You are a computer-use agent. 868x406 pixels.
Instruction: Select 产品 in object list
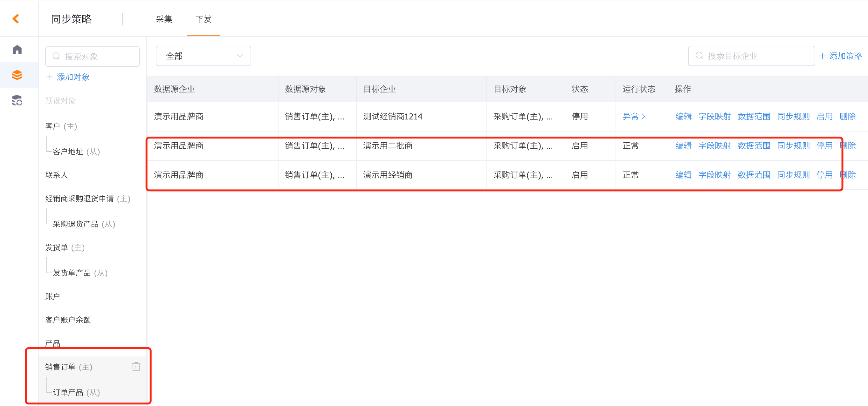click(52, 343)
